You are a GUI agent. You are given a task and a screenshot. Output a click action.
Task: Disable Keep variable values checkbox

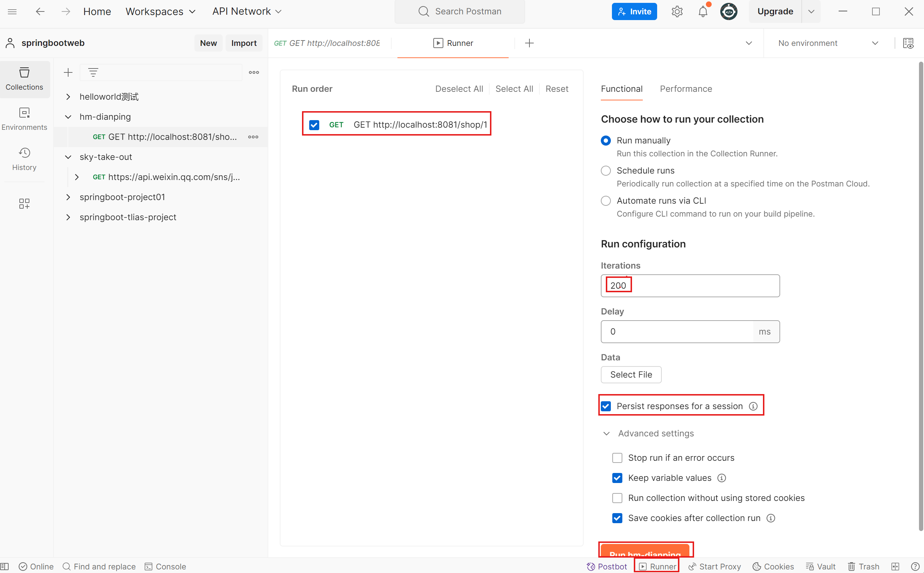[617, 478]
